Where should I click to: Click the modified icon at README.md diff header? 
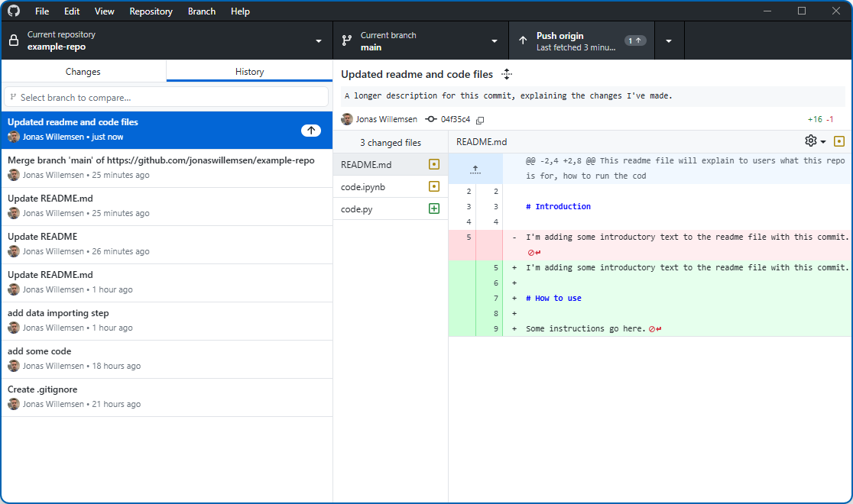839,141
